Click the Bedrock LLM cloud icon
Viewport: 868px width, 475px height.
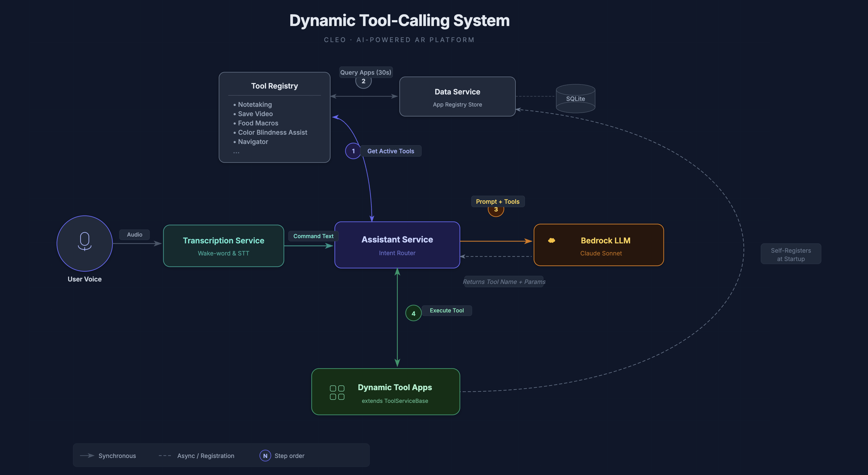tap(551, 241)
